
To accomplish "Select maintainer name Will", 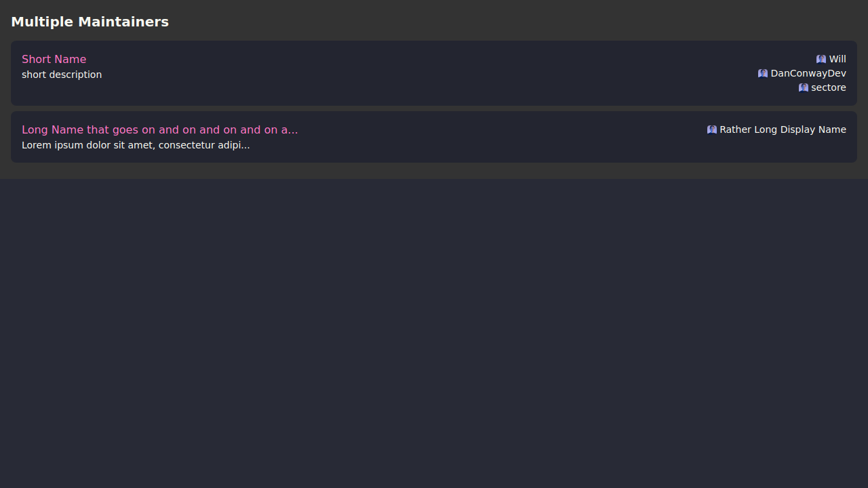I will click(837, 59).
